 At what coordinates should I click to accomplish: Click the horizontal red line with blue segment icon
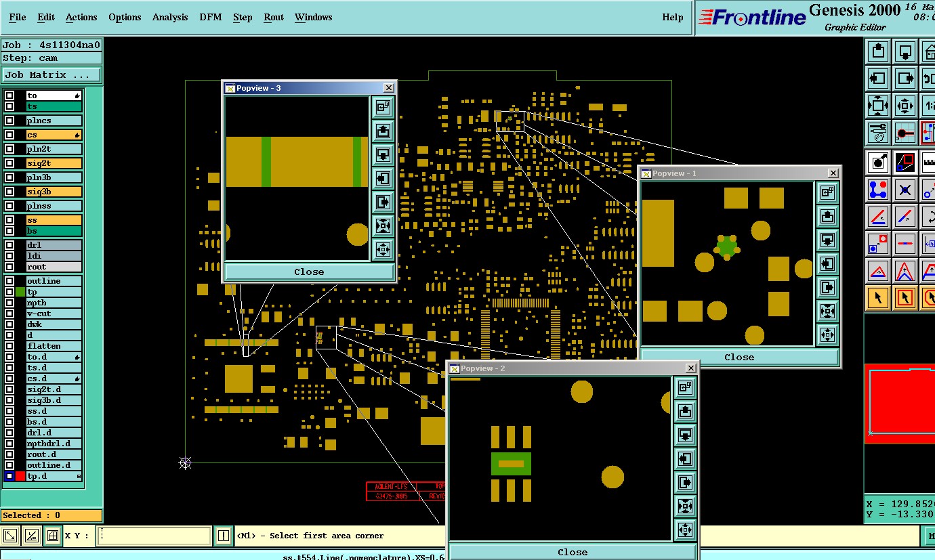[x=905, y=244]
